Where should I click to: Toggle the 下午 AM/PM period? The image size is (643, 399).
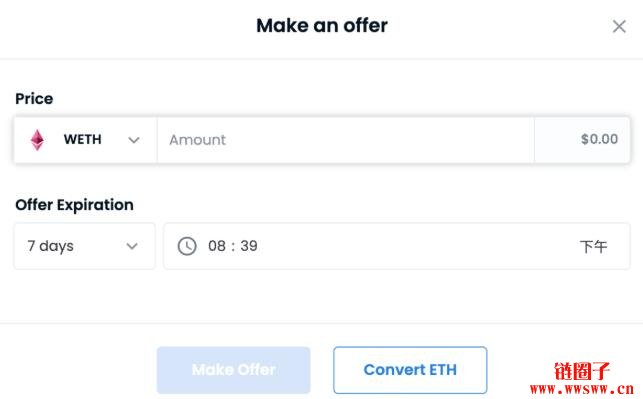(593, 247)
